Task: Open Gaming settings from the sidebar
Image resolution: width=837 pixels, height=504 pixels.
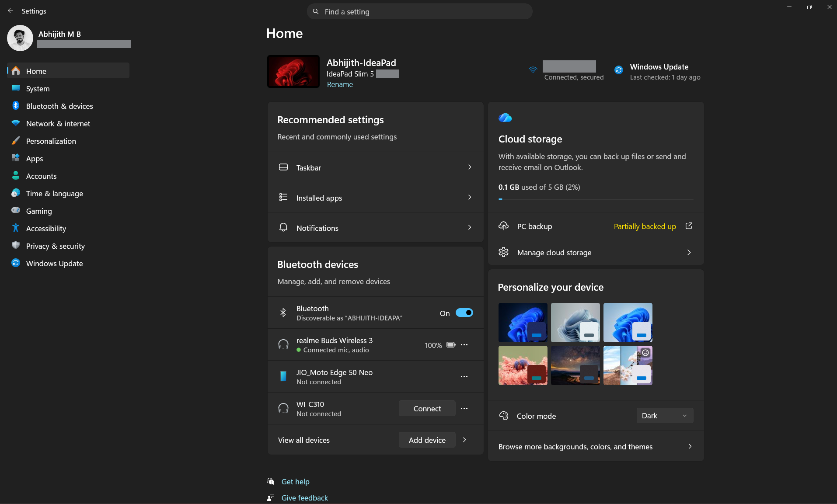Action: click(x=38, y=211)
